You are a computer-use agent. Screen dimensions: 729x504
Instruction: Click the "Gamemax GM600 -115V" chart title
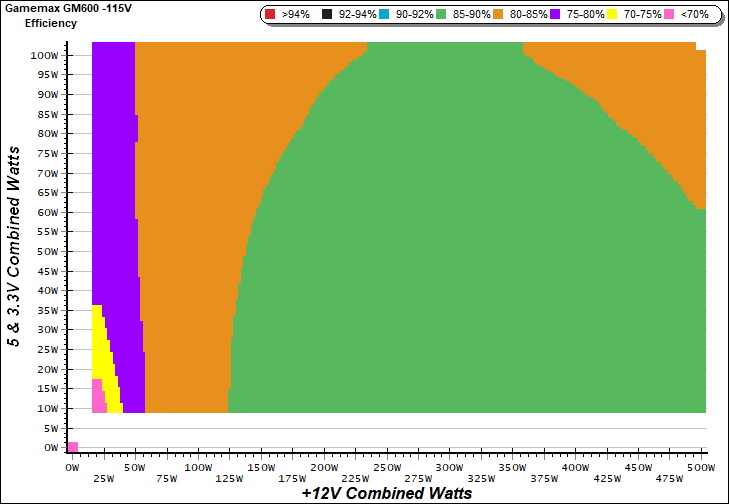coord(63,9)
